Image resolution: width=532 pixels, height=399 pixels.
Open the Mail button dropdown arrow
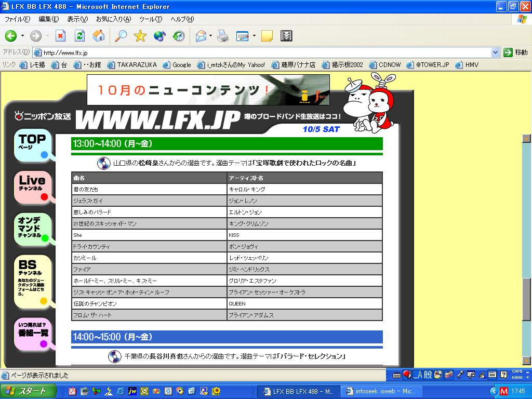[211, 36]
